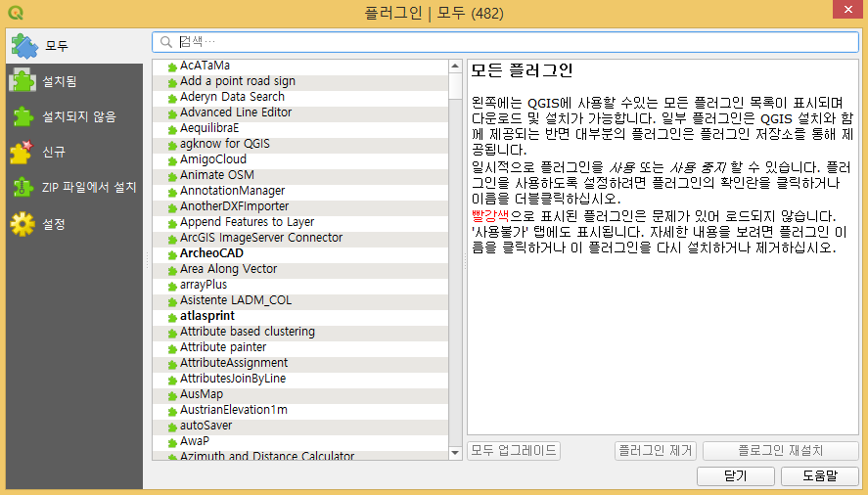Select 'Azimuth and Distance Calculator' plugin
This screenshot has width=868, height=495.
pyautogui.click(x=300, y=455)
